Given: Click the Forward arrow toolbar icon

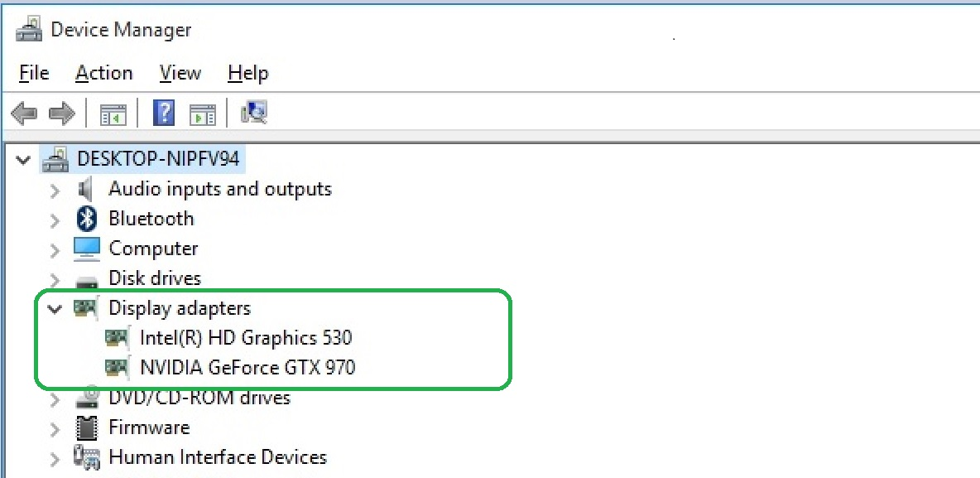Looking at the screenshot, I should point(62,113).
